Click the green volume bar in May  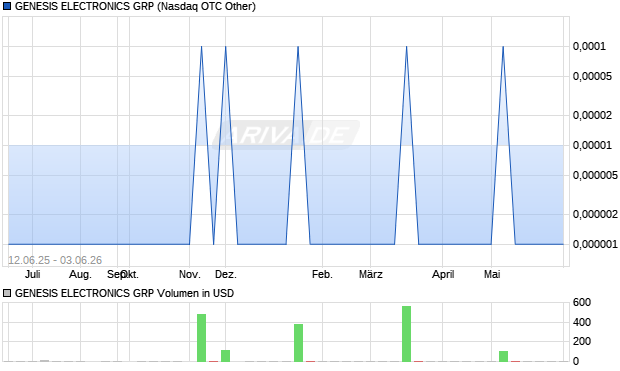pos(503,356)
